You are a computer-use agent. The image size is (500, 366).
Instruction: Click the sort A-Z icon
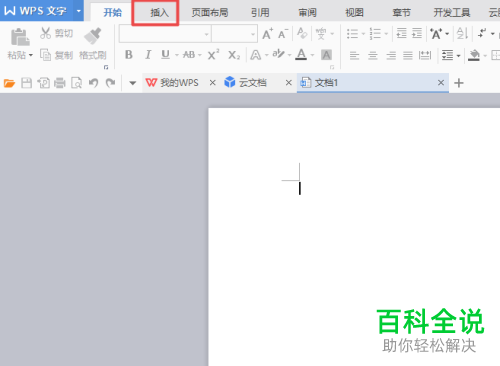(x=462, y=33)
